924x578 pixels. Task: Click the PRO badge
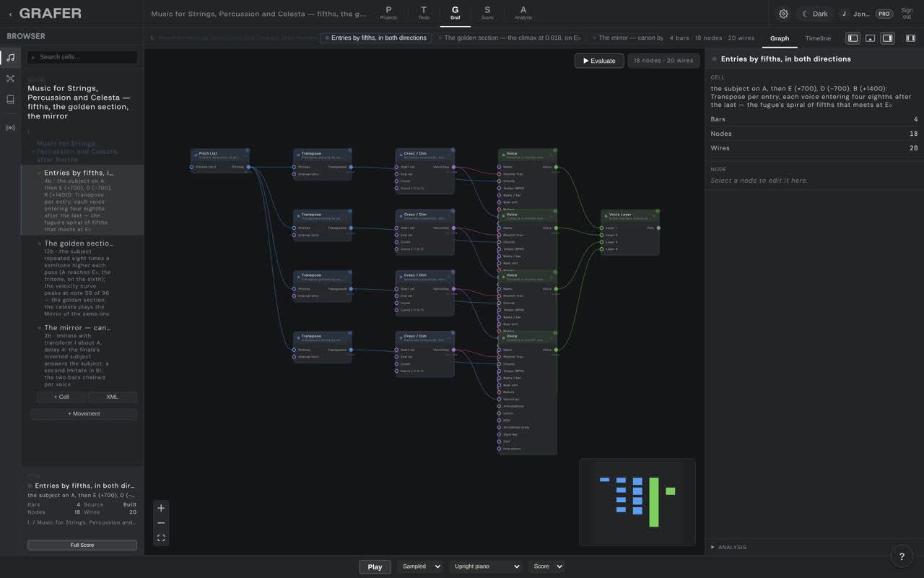tap(884, 14)
